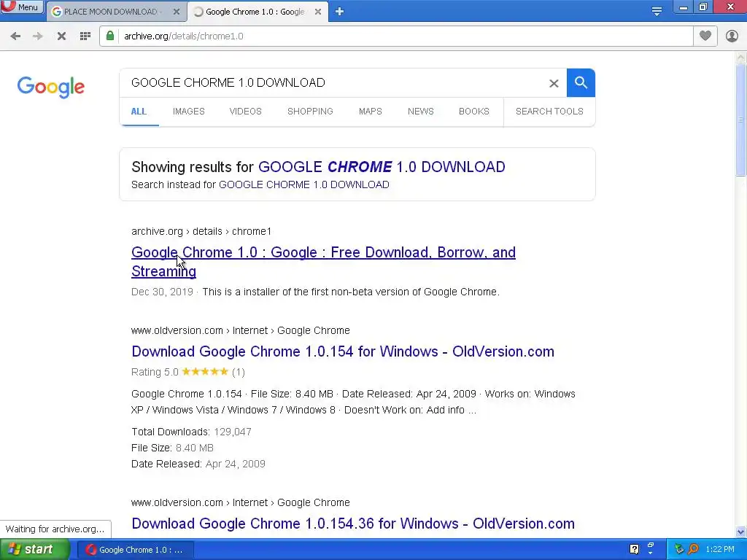Close the Google Chrome 1.0 tab
The height and width of the screenshot is (560, 747).
[318, 12]
